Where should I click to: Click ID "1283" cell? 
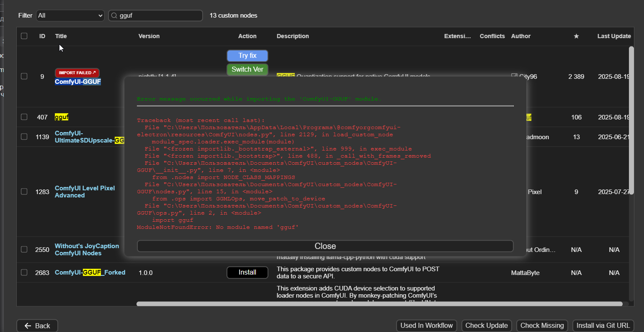point(42,192)
